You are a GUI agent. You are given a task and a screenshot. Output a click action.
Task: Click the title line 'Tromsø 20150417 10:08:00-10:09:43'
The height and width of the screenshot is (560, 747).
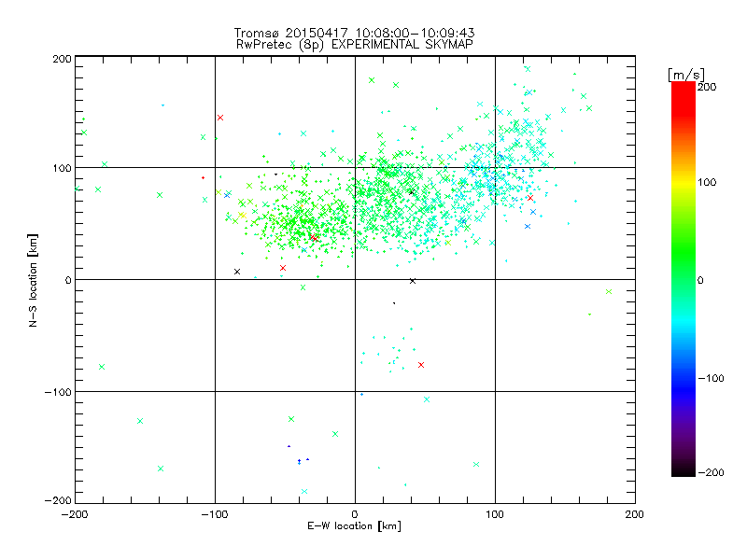(x=354, y=33)
